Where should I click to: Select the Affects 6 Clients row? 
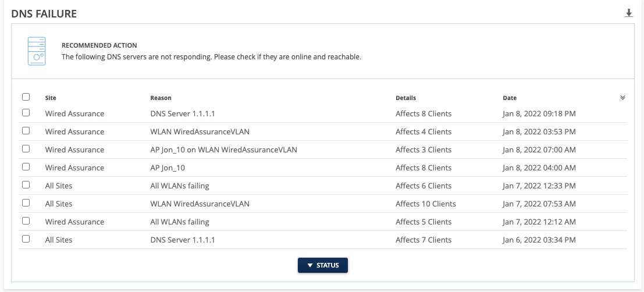point(424,186)
